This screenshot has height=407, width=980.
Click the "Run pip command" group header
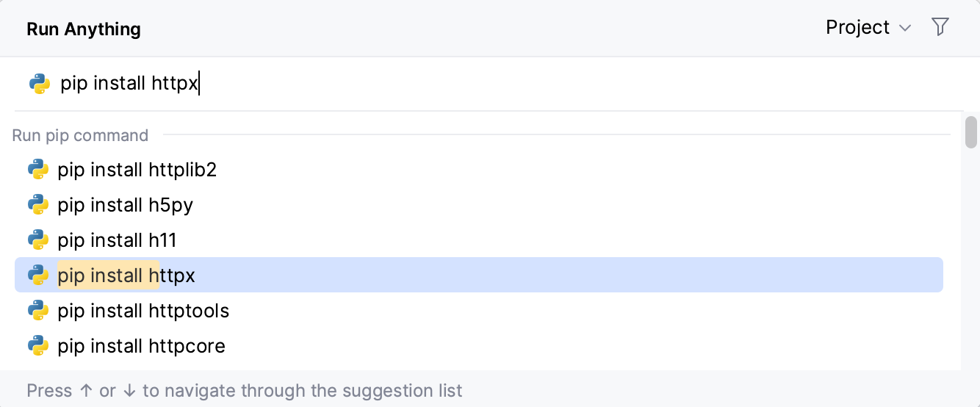pyautogui.click(x=80, y=135)
